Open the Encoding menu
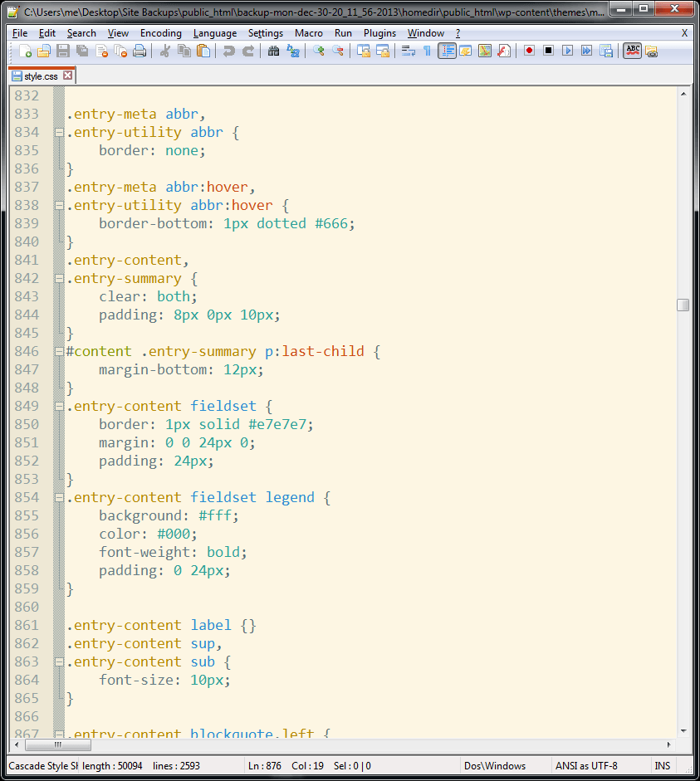Viewport: 700px width, 781px height. point(160,33)
